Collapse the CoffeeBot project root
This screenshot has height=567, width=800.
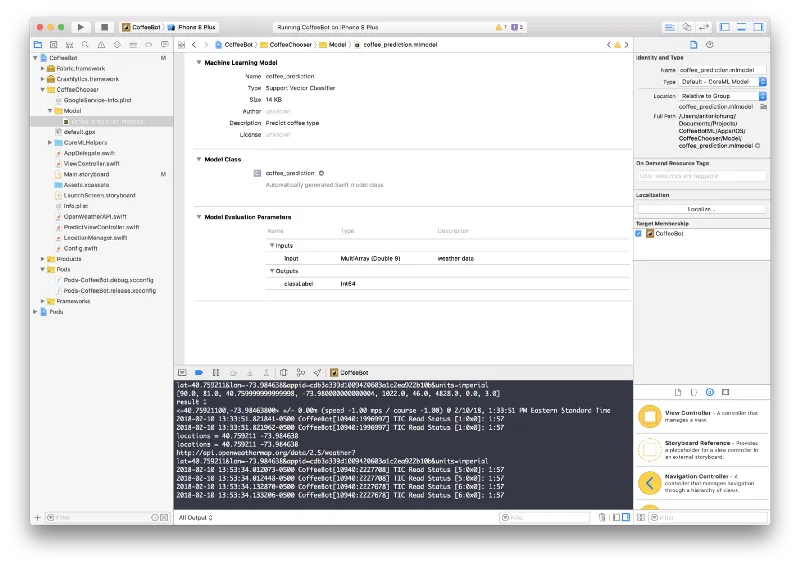(x=35, y=58)
